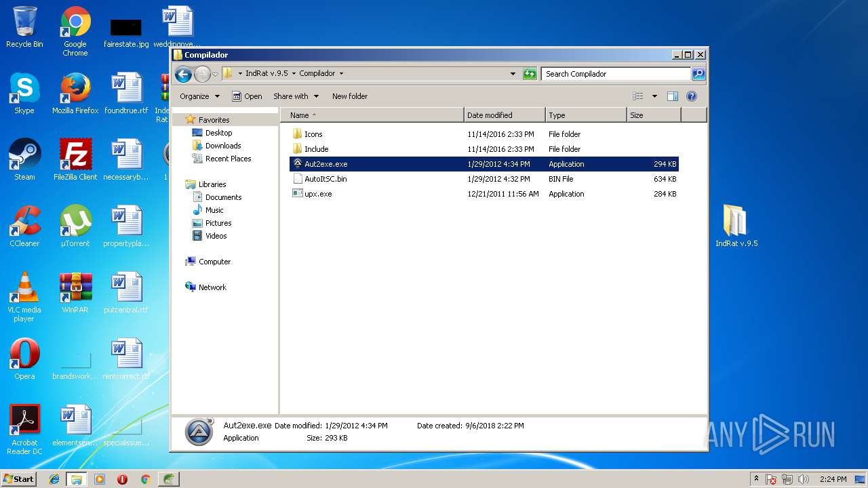This screenshot has height=488, width=868.
Task: Select the foundtrue.rtf document icon
Action: click(x=126, y=94)
